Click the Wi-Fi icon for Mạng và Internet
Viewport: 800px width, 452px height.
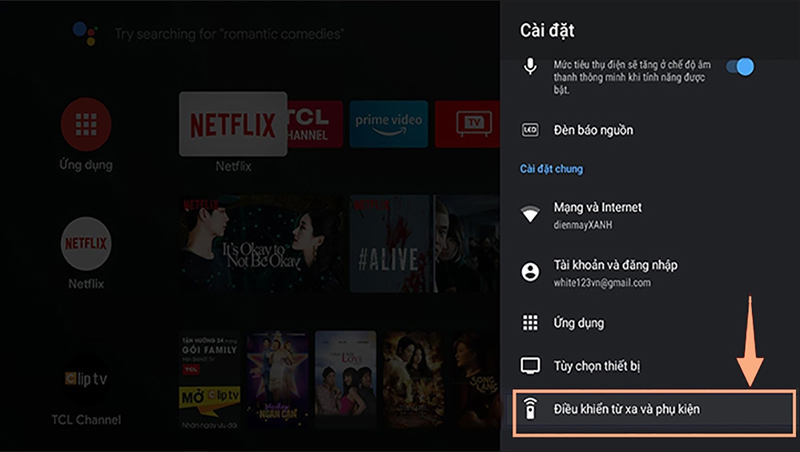point(531,214)
